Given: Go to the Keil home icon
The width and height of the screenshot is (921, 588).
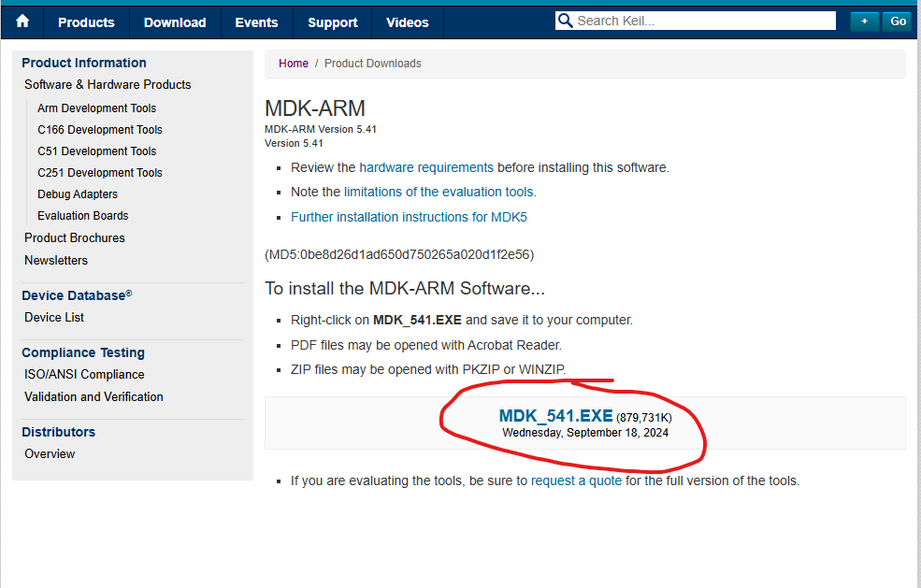Looking at the screenshot, I should tap(22, 22).
